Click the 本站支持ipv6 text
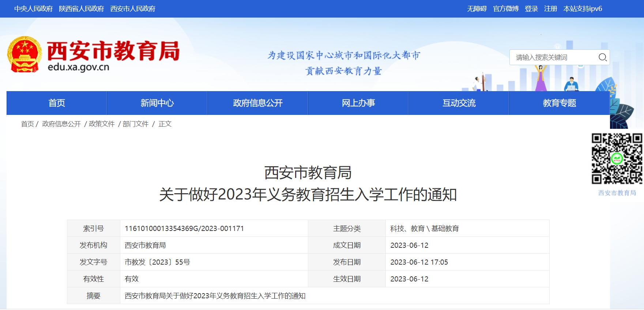 [583, 9]
